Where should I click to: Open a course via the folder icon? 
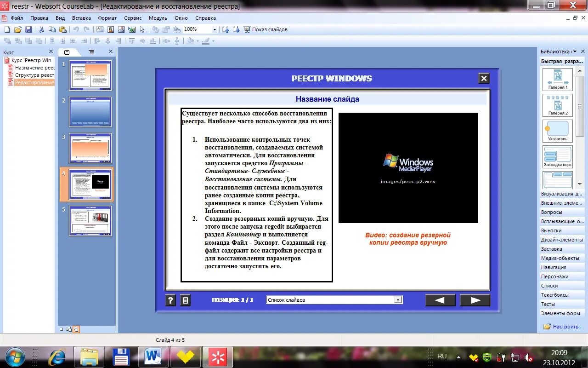(x=18, y=29)
